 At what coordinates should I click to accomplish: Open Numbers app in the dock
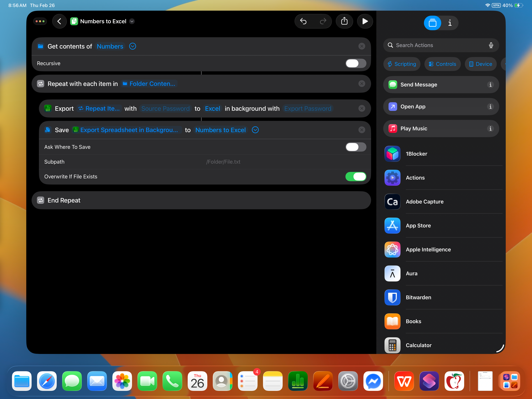pyautogui.click(x=298, y=381)
